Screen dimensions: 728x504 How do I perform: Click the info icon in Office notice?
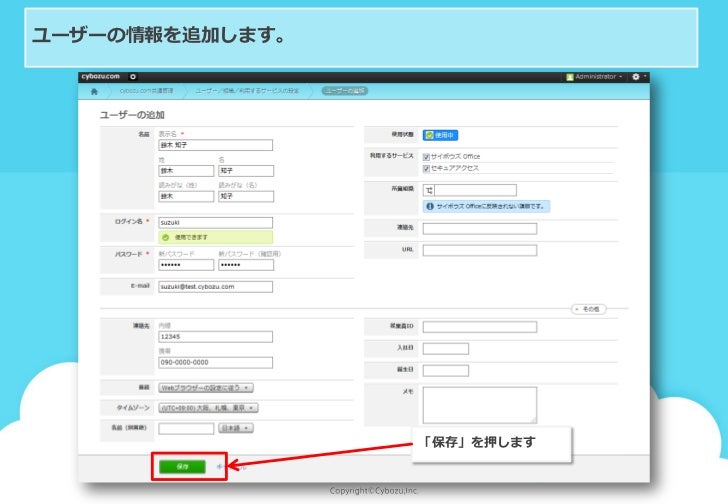[x=430, y=206]
